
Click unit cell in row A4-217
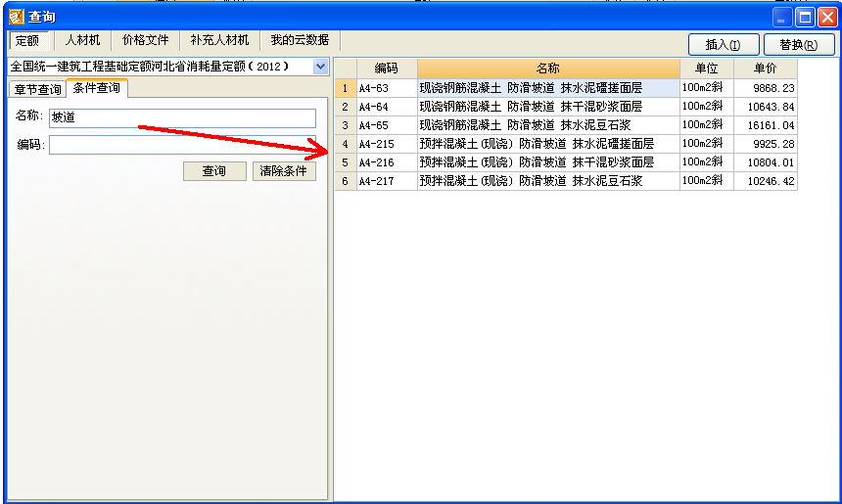707,181
